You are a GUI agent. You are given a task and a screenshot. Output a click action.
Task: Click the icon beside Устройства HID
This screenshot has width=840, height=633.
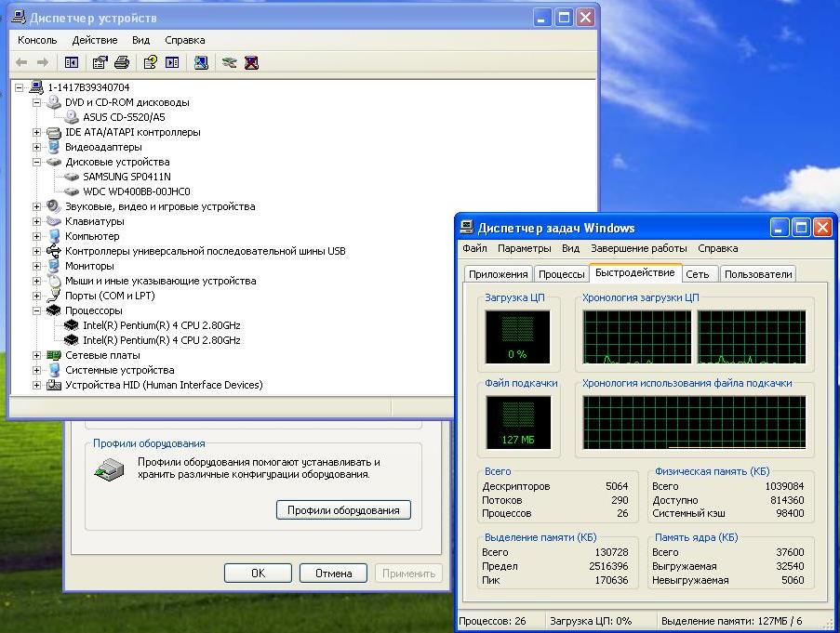(x=54, y=385)
